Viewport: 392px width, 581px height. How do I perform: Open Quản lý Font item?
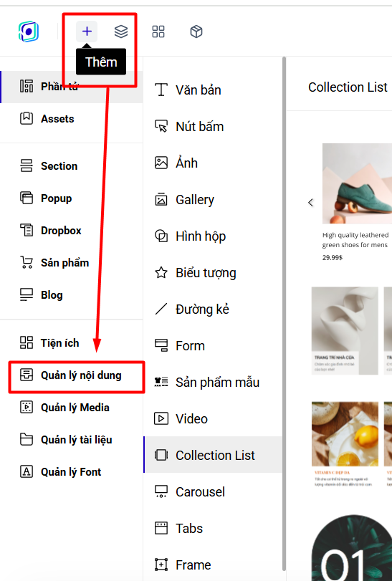72,471
